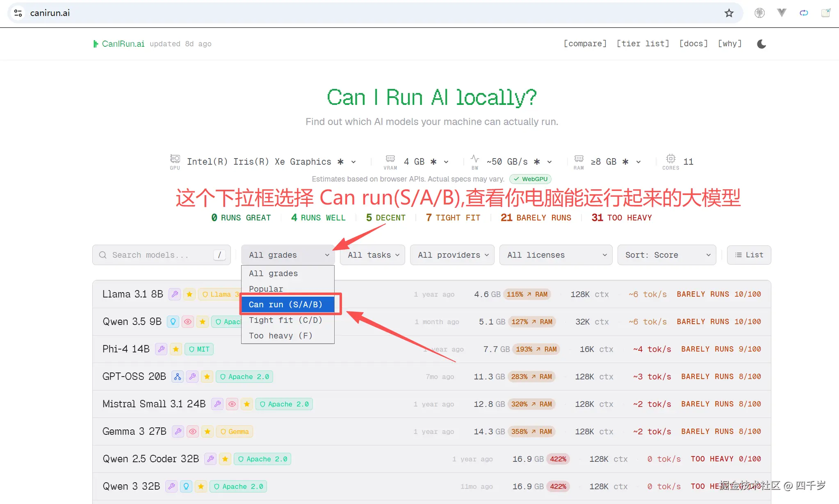The image size is (839, 504).
Task: Toggle dark mode moon icon
Action: (x=761, y=44)
